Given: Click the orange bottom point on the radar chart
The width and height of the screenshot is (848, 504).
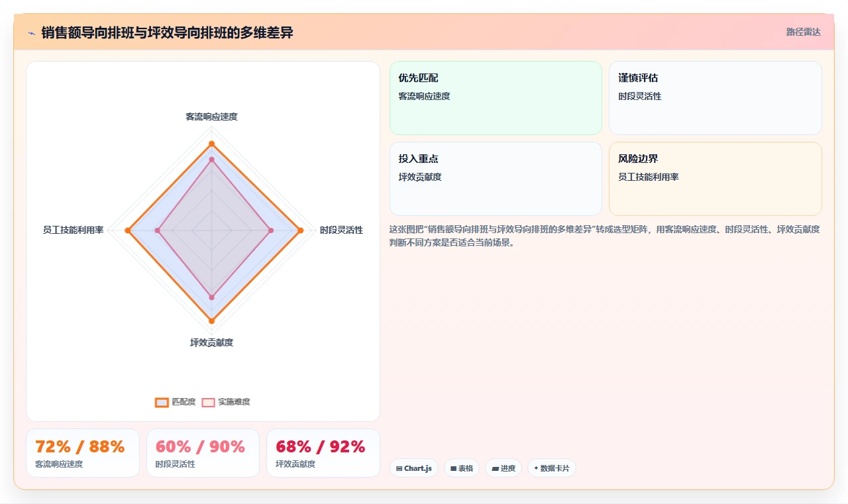Looking at the screenshot, I should [x=211, y=321].
